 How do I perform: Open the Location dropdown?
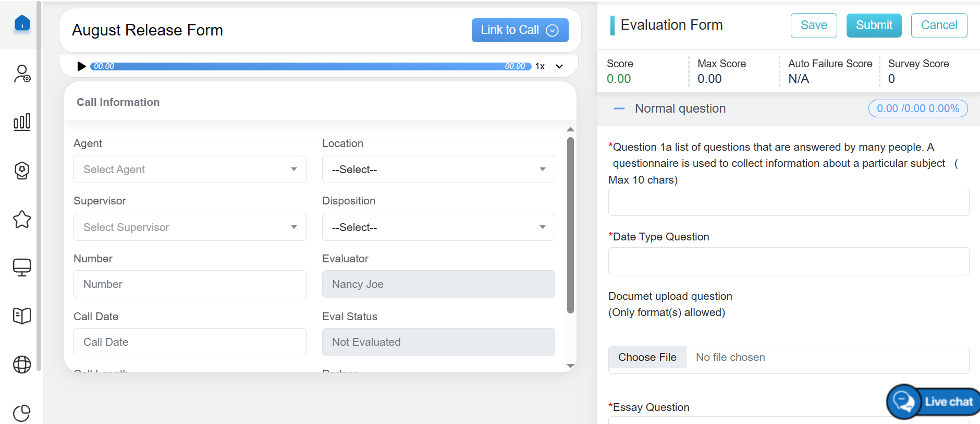[438, 169]
